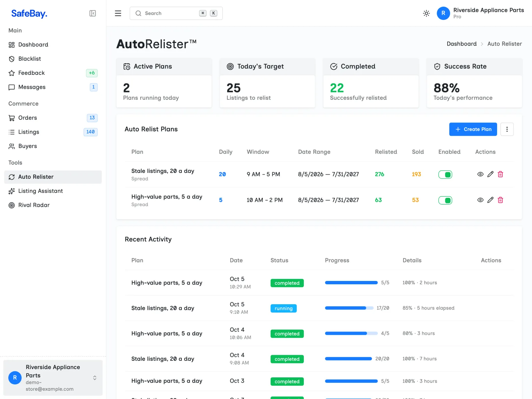Click the Sold value 53

[415, 200]
